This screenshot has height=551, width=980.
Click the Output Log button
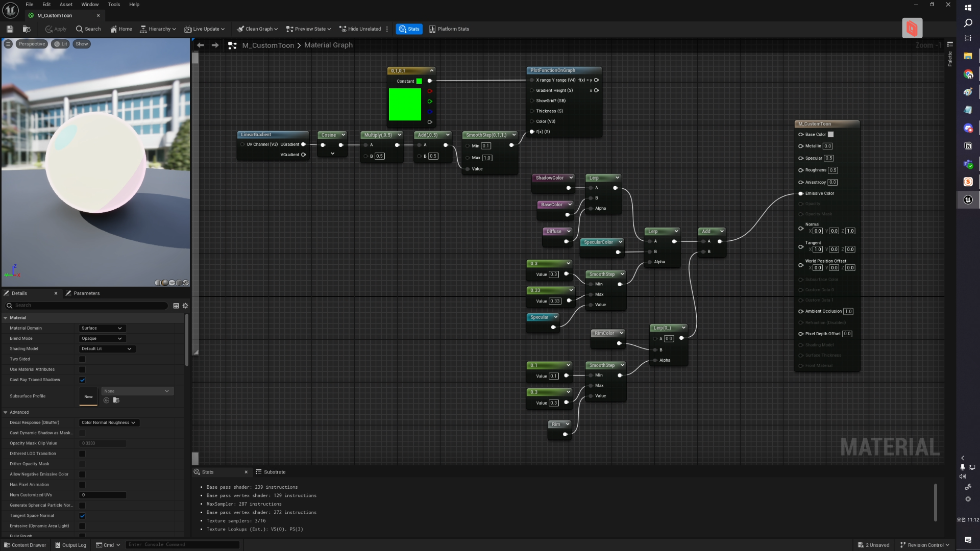tap(70, 545)
